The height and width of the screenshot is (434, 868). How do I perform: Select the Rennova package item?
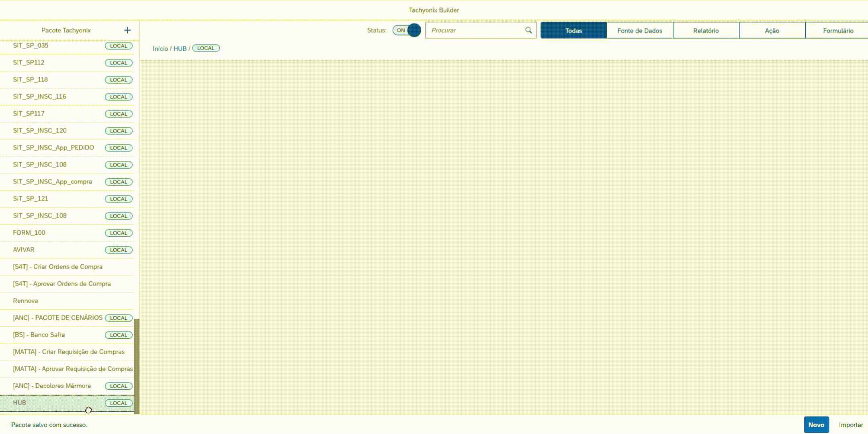[25, 301]
